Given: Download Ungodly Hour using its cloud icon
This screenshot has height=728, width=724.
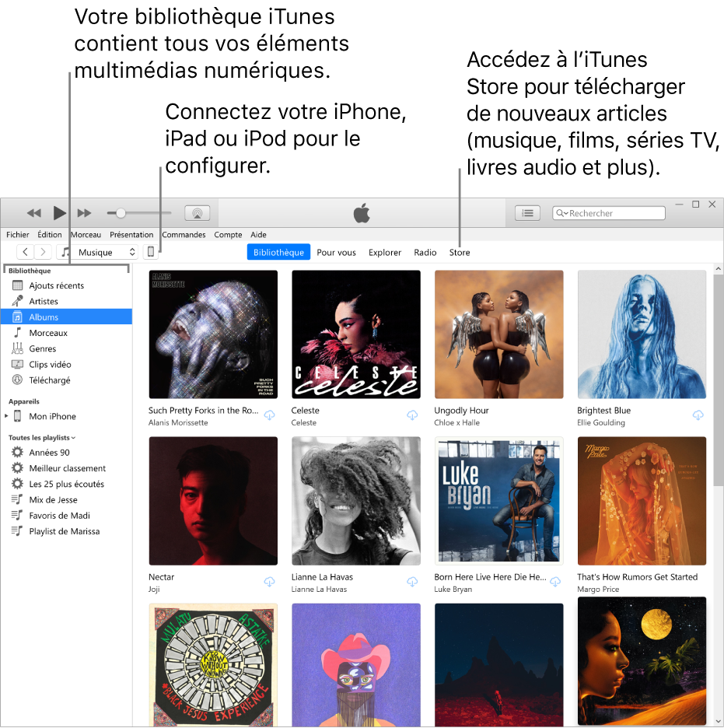Looking at the screenshot, I should (x=555, y=415).
